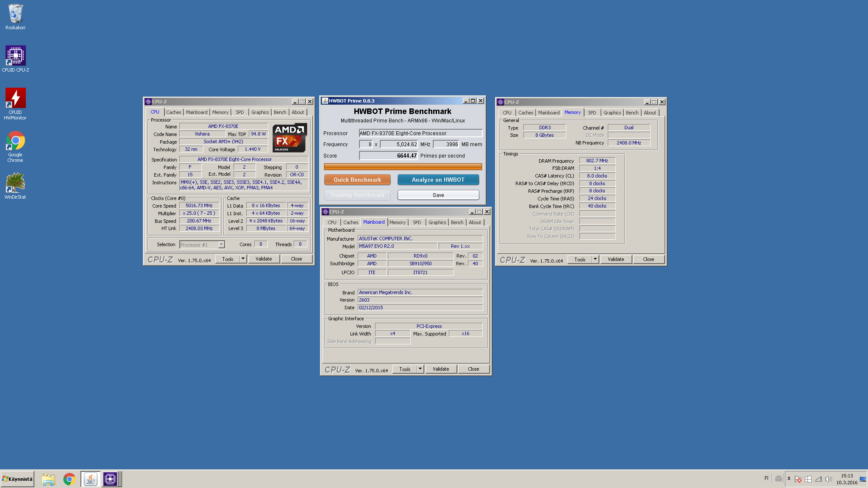Open Memory tab in left CPU-Z window
The image size is (868, 488).
[220, 112]
